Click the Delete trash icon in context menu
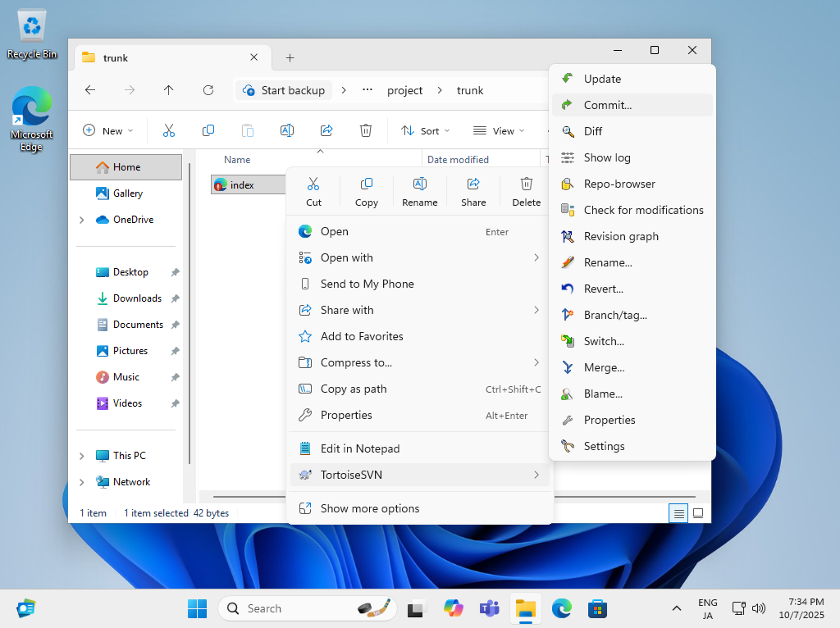Viewport: 840px width, 628px height. [527, 184]
